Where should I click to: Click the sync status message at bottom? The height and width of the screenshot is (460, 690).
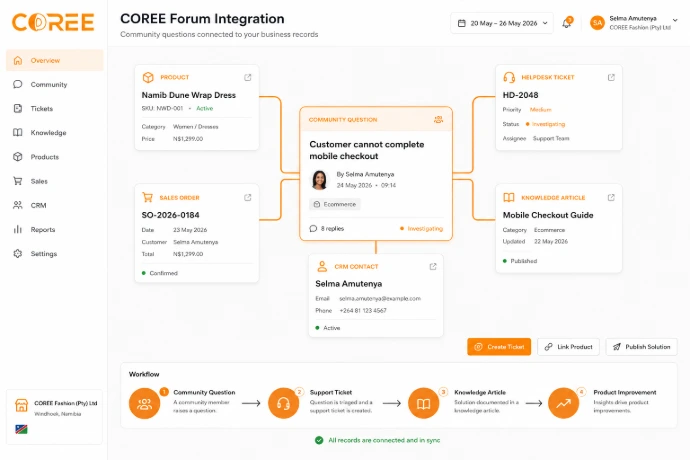click(378, 440)
